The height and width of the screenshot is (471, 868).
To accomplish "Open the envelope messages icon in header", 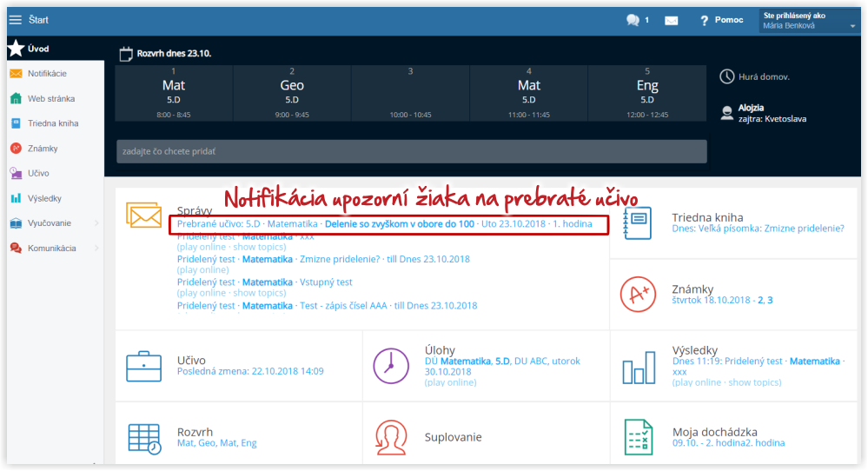I will coord(671,21).
